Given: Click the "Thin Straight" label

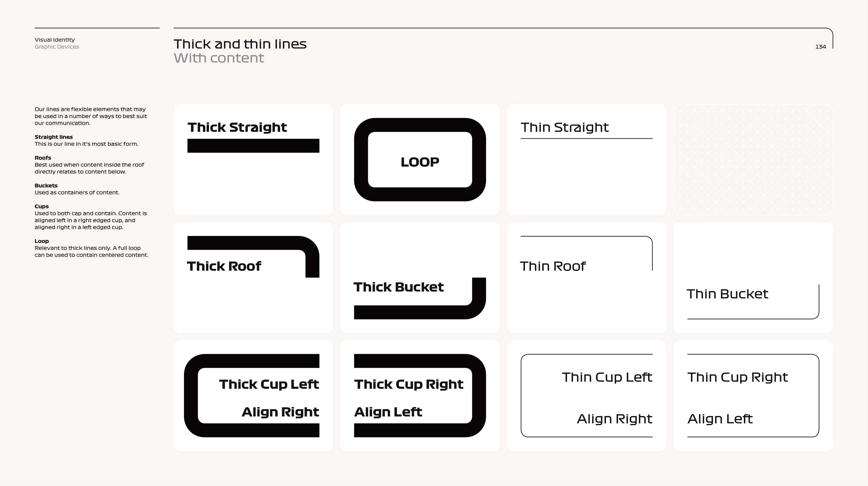Looking at the screenshot, I should (565, 127).
